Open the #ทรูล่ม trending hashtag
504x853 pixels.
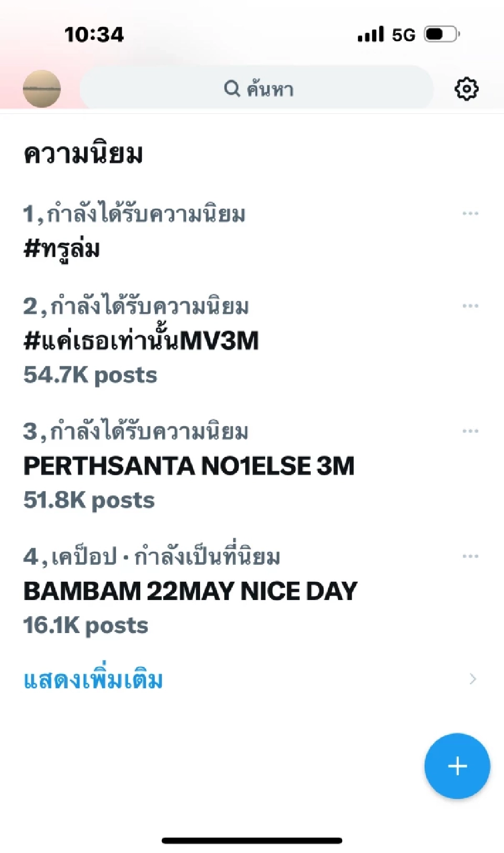click(62, 249)
